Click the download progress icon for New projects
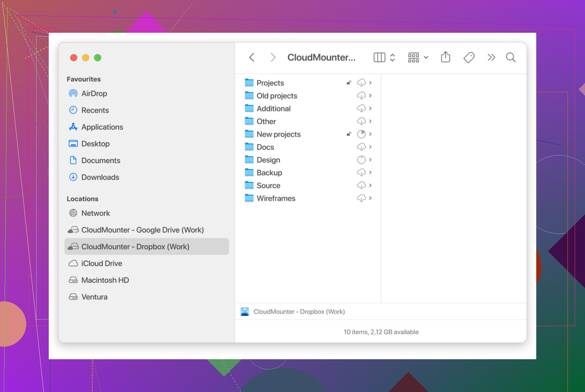 coord(361,134)
